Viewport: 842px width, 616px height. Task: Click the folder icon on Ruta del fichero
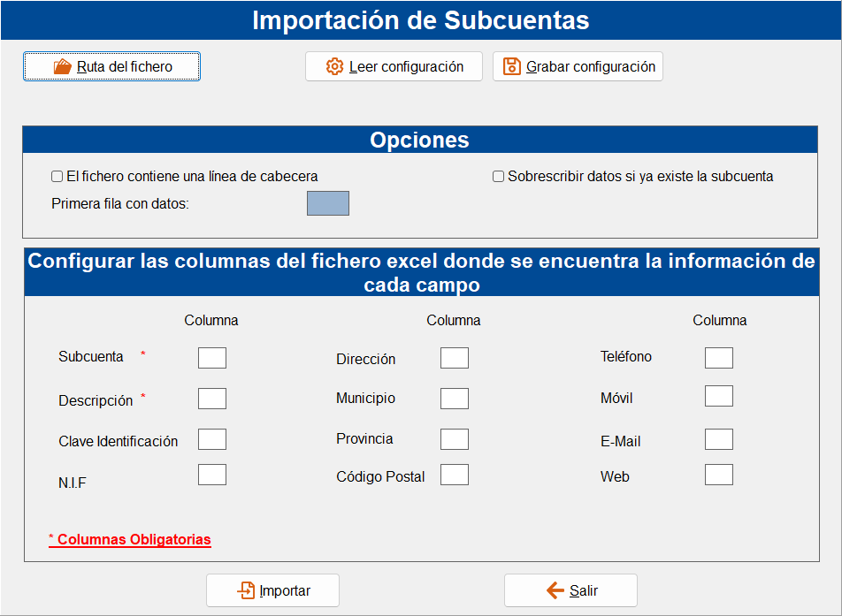(62, 66)
